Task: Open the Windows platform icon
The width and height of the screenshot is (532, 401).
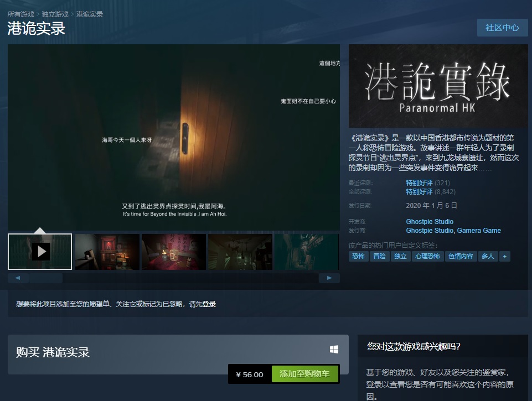Action: [x=334, y=350]
